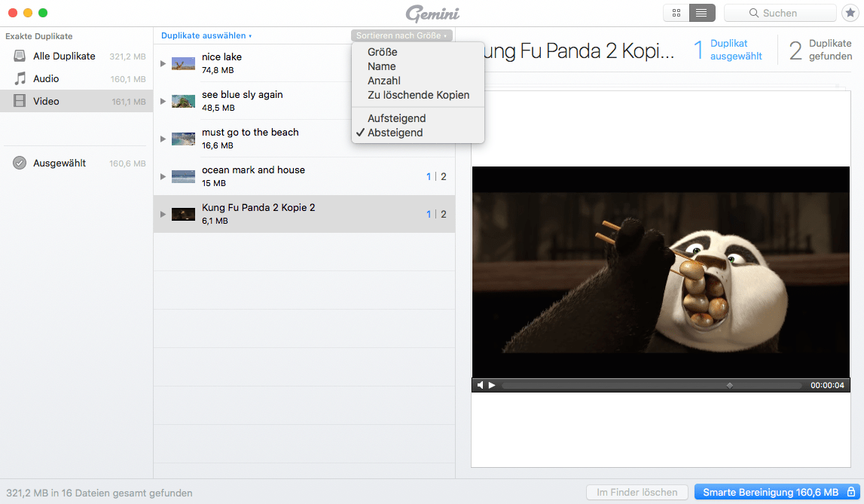Click inside the Suchen search field

(780, 12)
